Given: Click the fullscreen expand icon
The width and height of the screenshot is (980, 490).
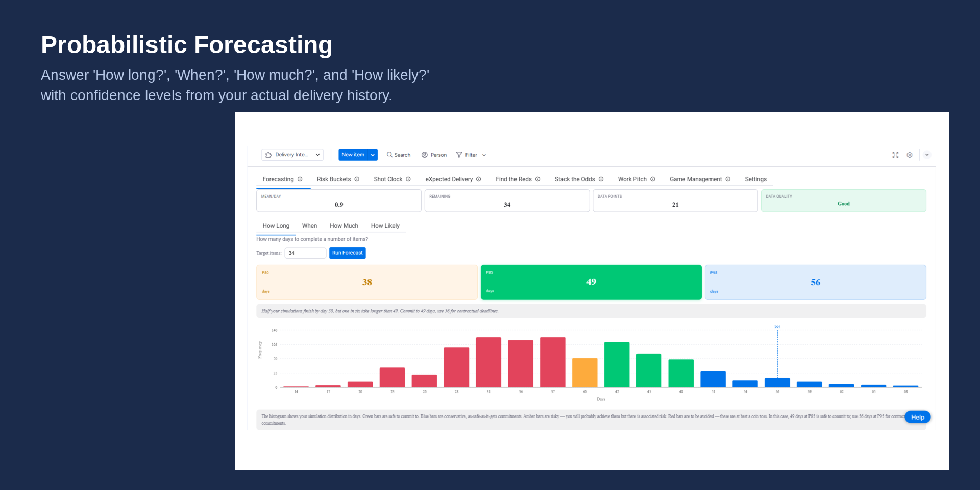Looking at the screenshot, I should [895, 155].
